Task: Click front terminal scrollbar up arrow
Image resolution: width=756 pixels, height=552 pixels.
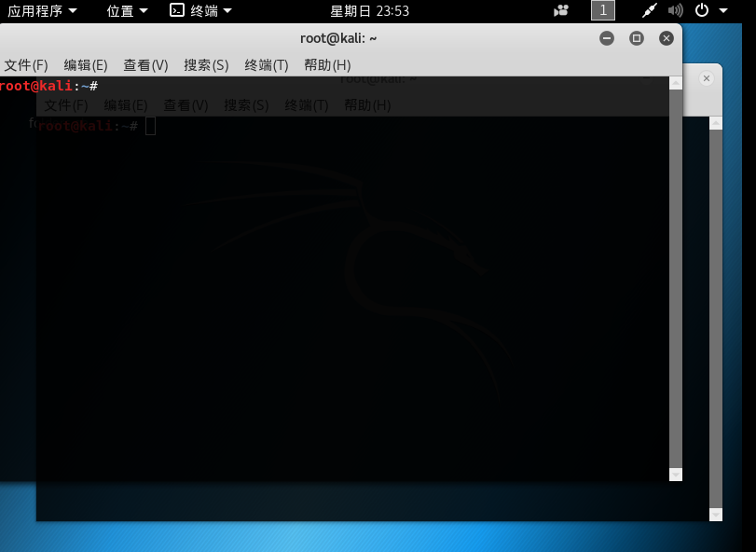Action: 676,83
